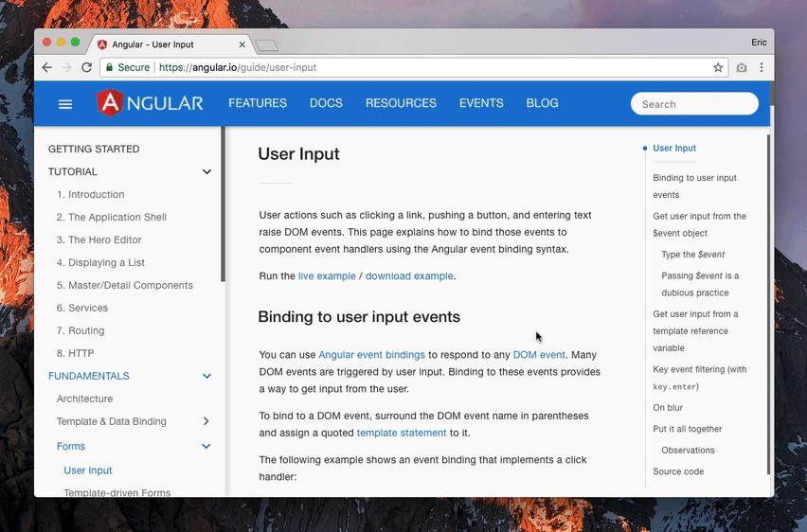Jump to Observations section
The width and height of the screenshot is (807, 532).
(688, 451)
